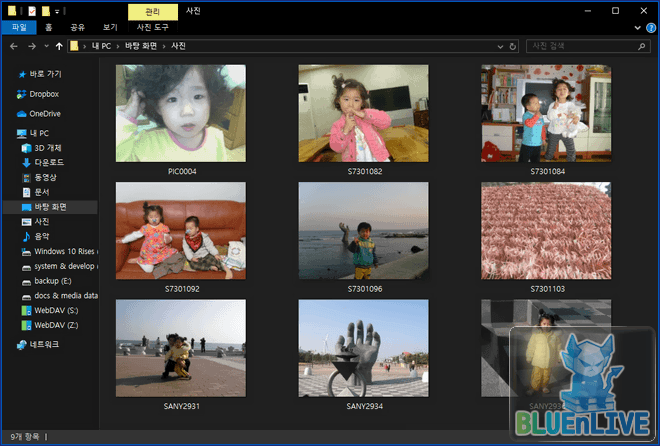
Task: Select the 3D 개체 folder
Action: [47, 147]
